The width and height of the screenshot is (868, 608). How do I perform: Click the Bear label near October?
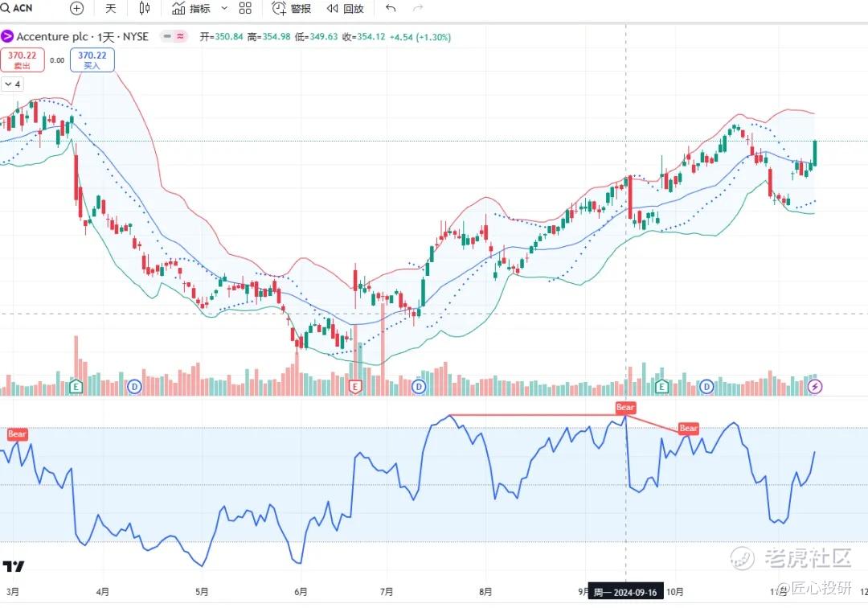tap(688, 428)
